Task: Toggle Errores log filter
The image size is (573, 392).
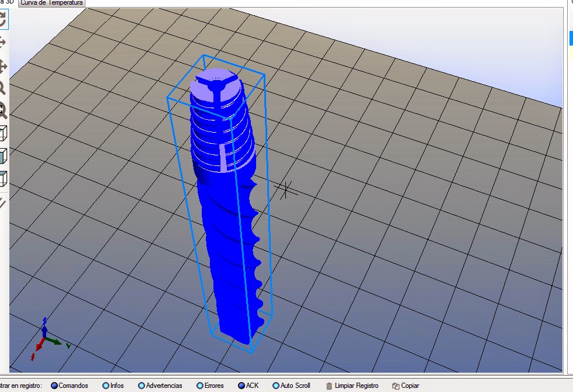Action: click(x=210, y=386)
